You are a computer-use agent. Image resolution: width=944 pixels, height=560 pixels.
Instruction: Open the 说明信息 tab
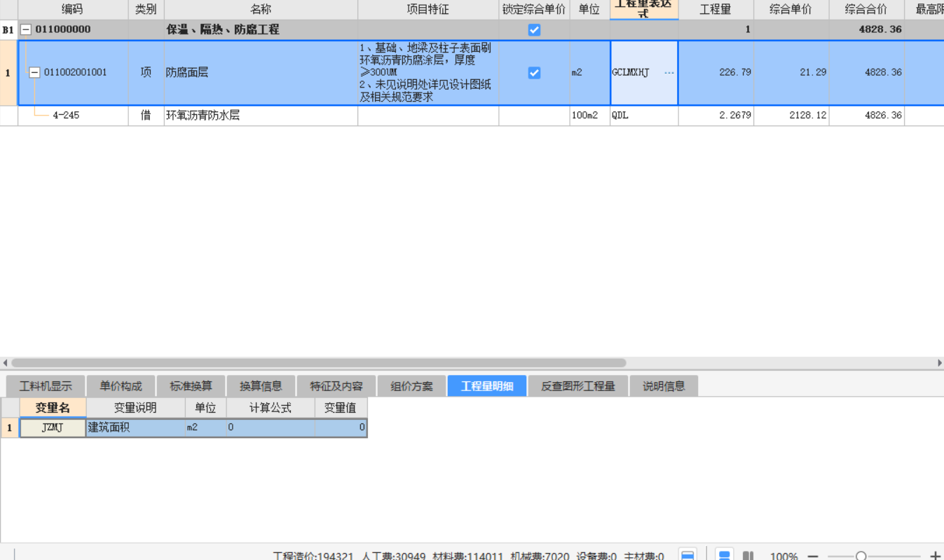coord(664,386)
